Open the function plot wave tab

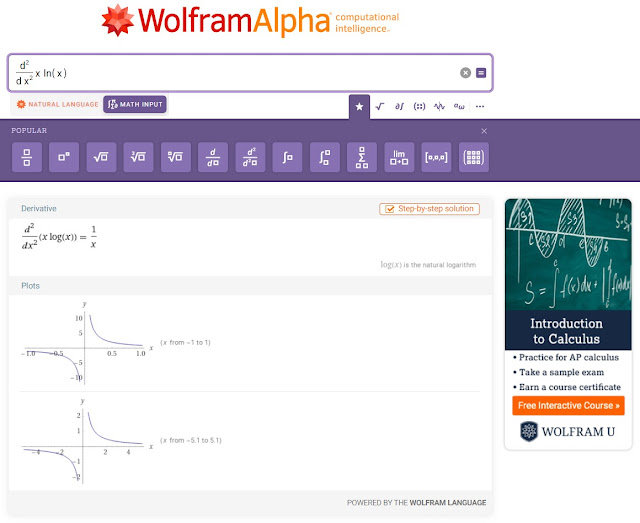click(439, 107)
